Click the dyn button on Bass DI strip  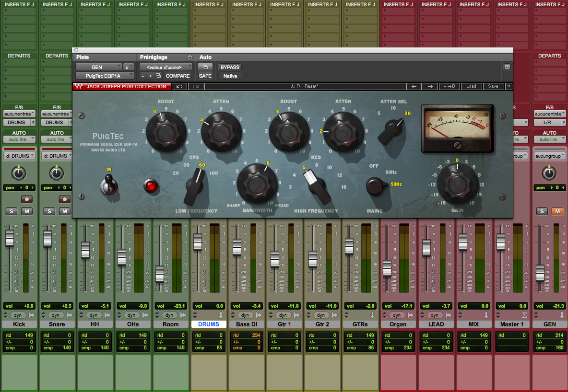point(245,315)
